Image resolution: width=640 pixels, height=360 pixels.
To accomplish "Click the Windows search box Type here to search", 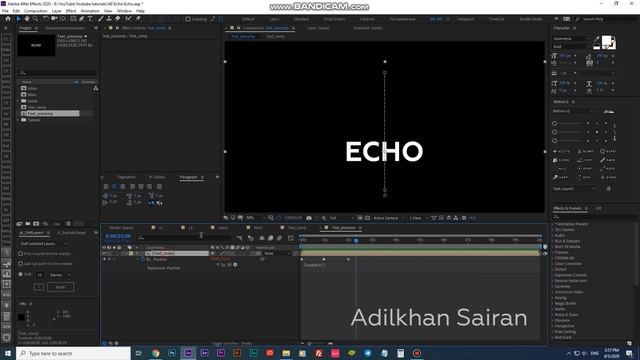I will 73,353.
